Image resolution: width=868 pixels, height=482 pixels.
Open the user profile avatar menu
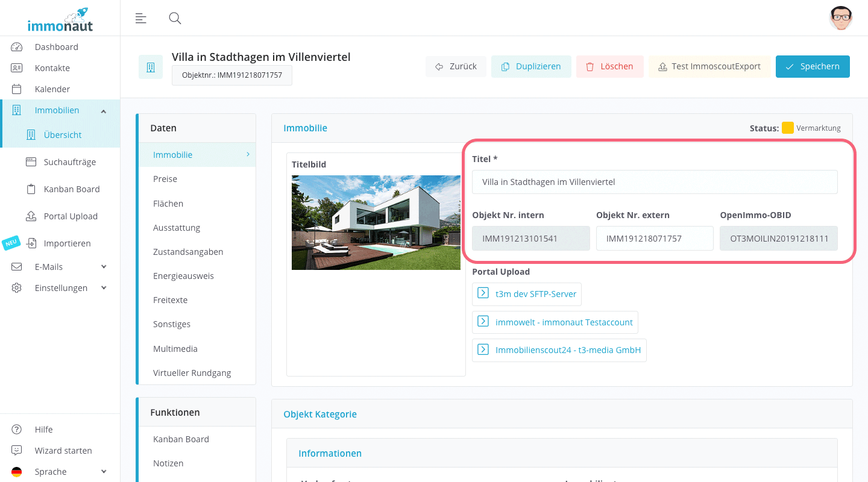840,18
